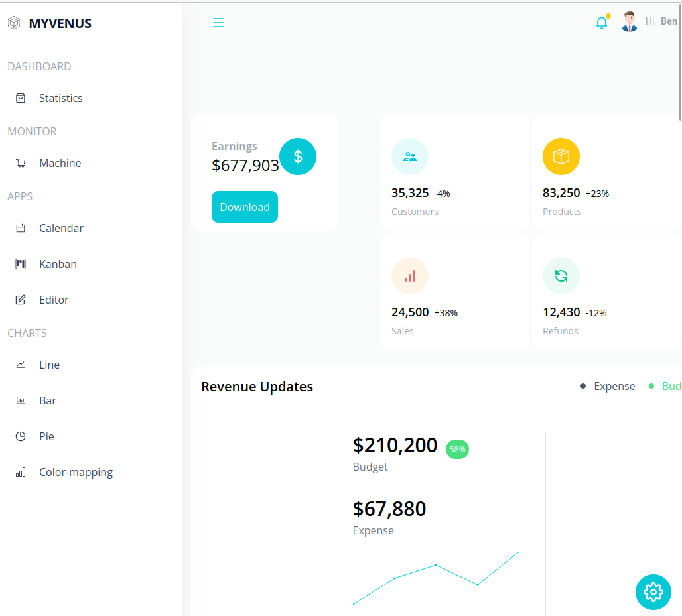Image resolution: width=682 pixels, height=616 pixels.
Task: Open the Calendar app
Action: click(x=61, y=228)
